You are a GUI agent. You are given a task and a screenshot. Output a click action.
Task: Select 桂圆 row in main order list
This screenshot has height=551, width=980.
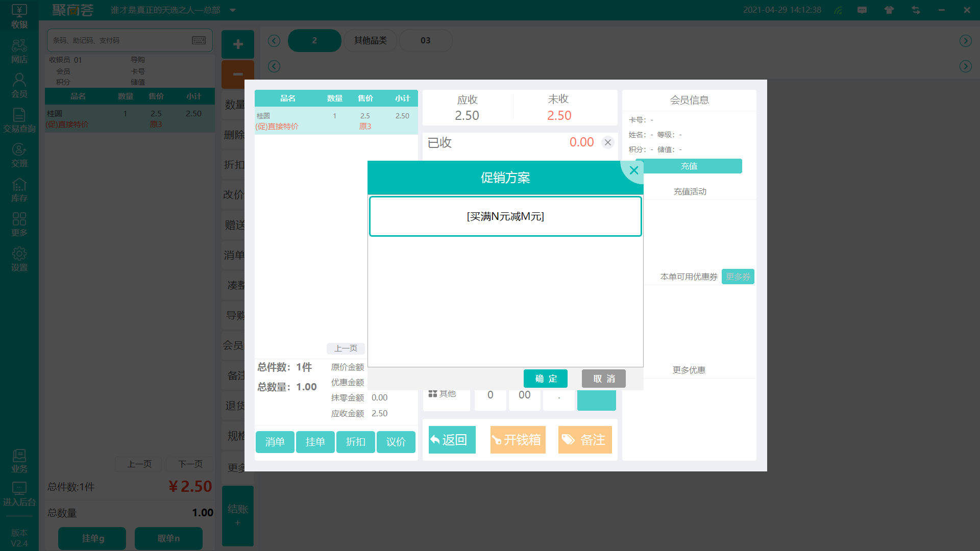130,119
